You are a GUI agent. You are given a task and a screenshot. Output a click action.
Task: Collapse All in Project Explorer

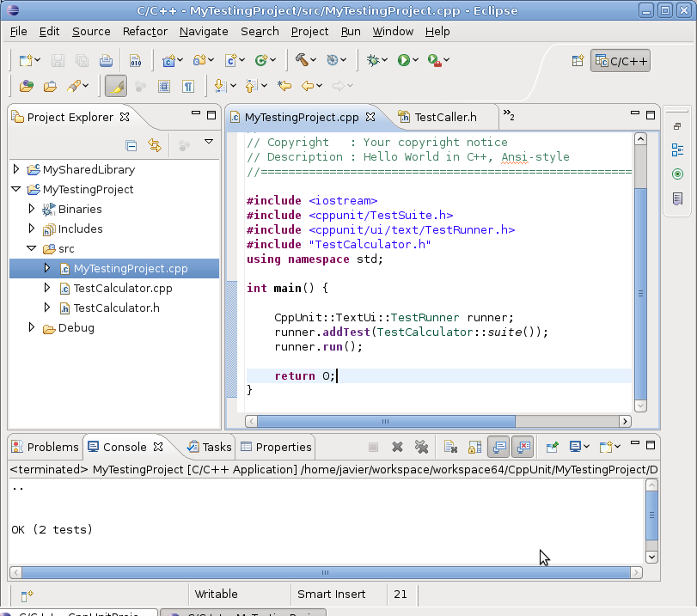click(x=131, y=145)
